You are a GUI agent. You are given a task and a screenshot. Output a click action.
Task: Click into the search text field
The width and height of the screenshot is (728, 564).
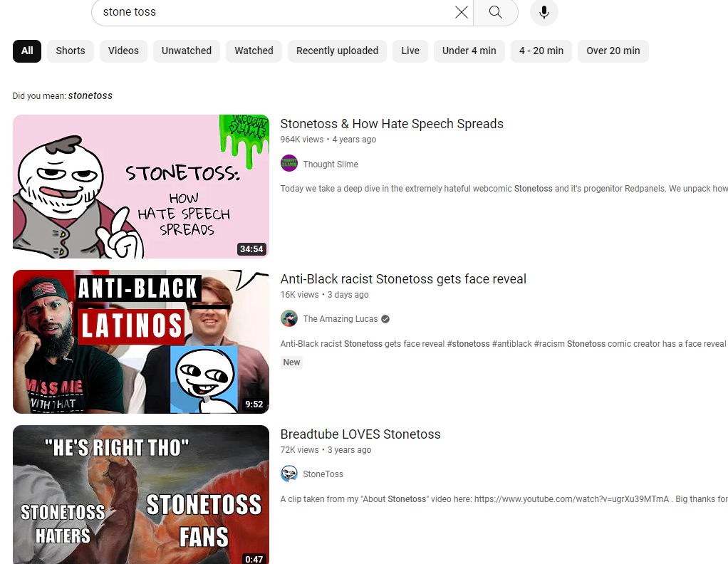click(271, 12)
